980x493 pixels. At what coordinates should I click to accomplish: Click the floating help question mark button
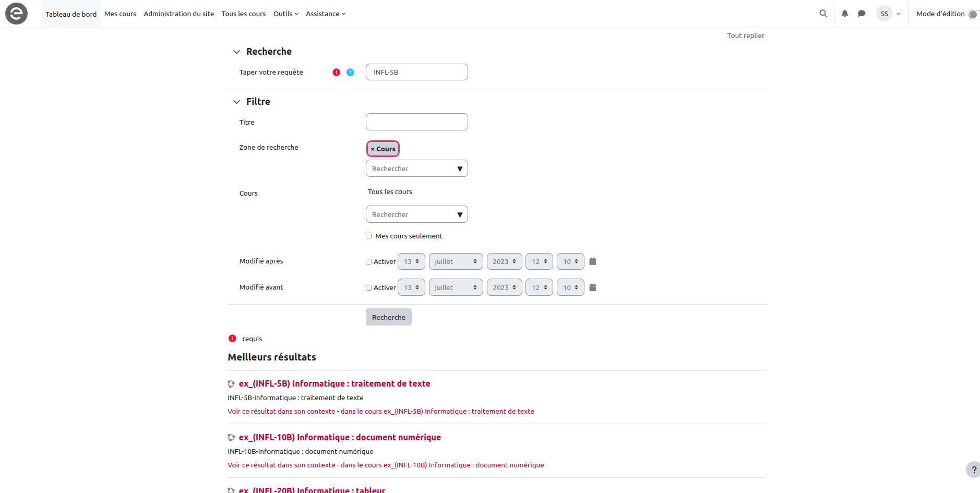[973, 470]
